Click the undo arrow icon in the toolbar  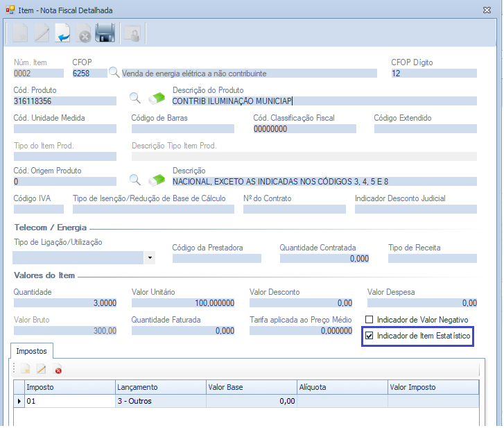point(63,33)
